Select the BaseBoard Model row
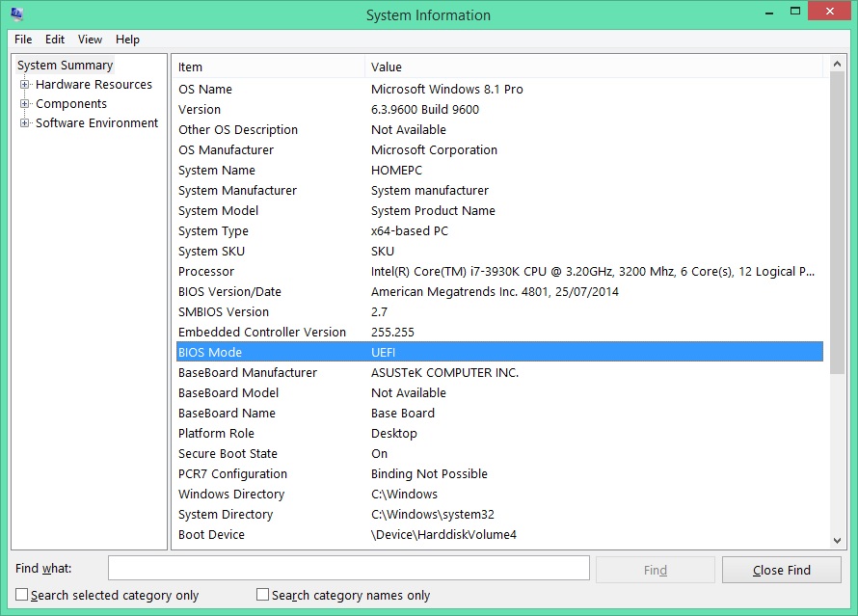Image resolution: width=858 pixels, height=616 pixels. (x=499, y=392)
